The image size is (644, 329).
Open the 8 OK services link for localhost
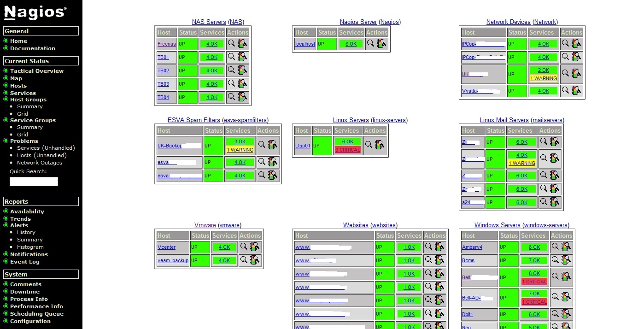[351, 43]
